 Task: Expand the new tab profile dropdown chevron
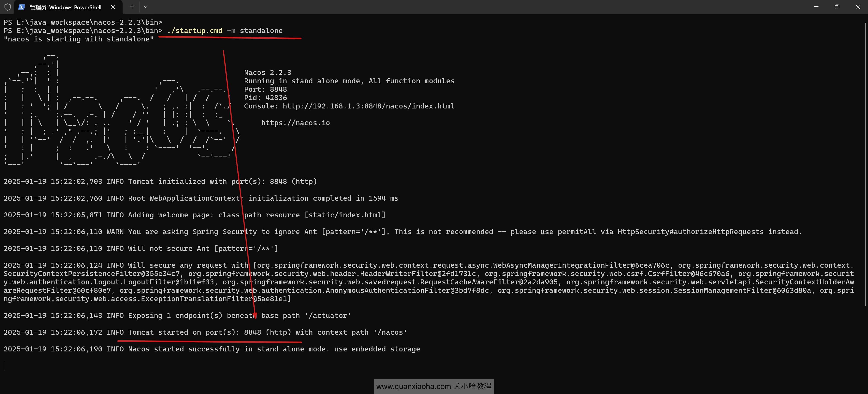click(146, 7)
